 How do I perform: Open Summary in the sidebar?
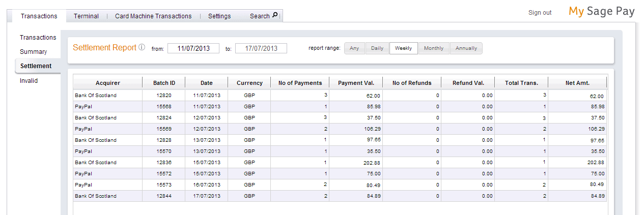[x=34, y=52]
